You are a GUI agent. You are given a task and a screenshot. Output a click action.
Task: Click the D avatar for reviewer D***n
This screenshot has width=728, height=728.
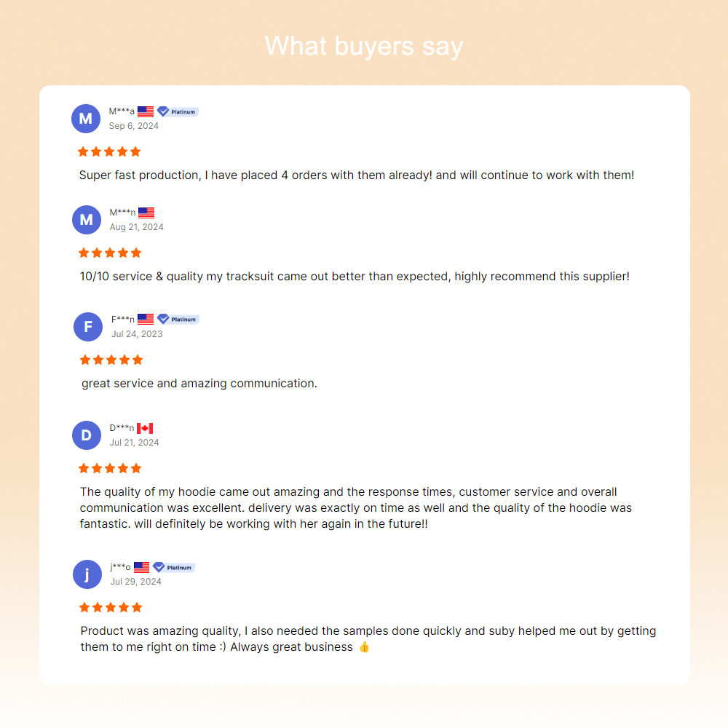point(87,435)
